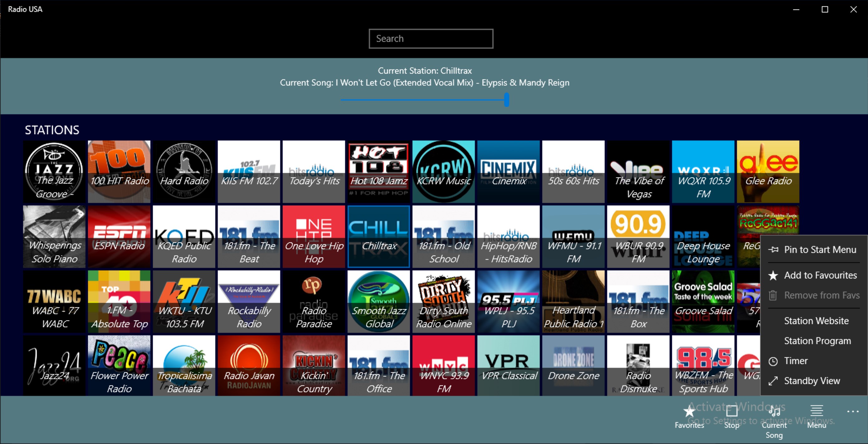
Task: Select the ESPN Radio station tile
Action: point(119,237)
